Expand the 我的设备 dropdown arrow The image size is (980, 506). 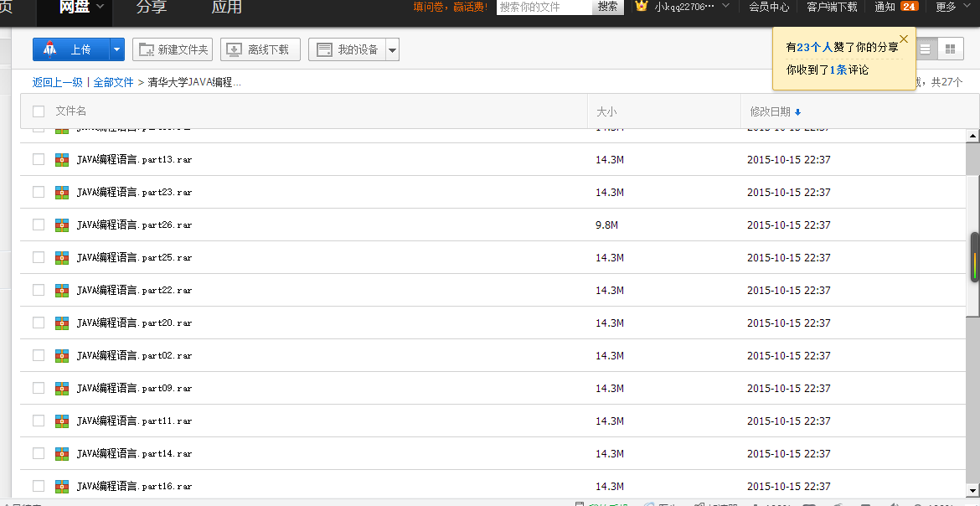tap(392, 49)
